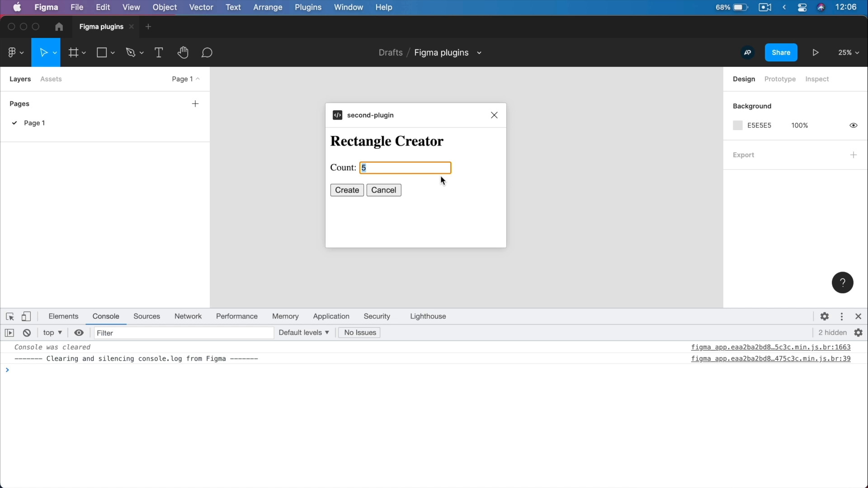Select the Frame tool

point(74,52)
